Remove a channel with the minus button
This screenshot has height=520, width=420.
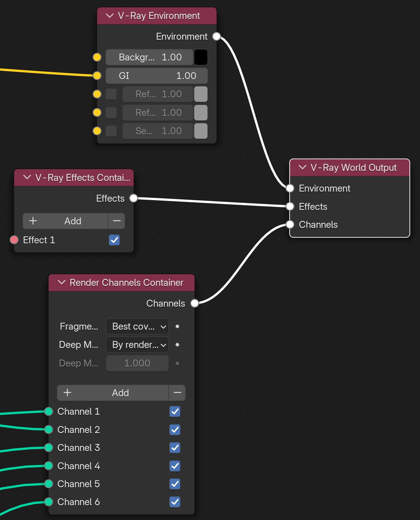pyautogui.click(x=177, y=393)
